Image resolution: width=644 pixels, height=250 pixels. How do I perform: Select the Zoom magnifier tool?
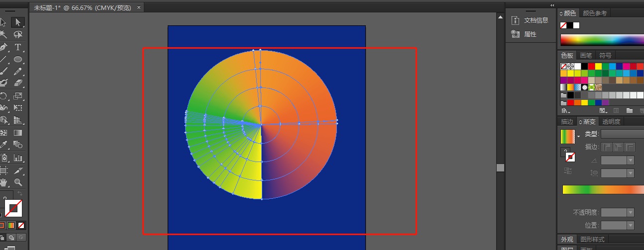pos(18,182)
